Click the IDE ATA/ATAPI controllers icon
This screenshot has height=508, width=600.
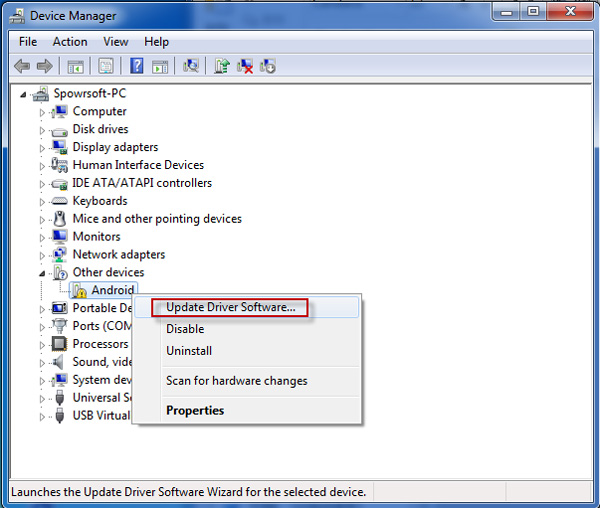point(59,184)
